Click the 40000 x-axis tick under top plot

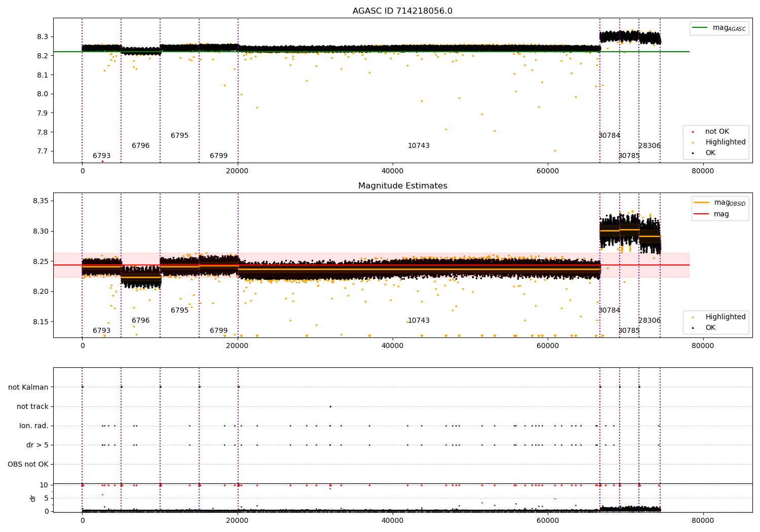click(392, 171)
